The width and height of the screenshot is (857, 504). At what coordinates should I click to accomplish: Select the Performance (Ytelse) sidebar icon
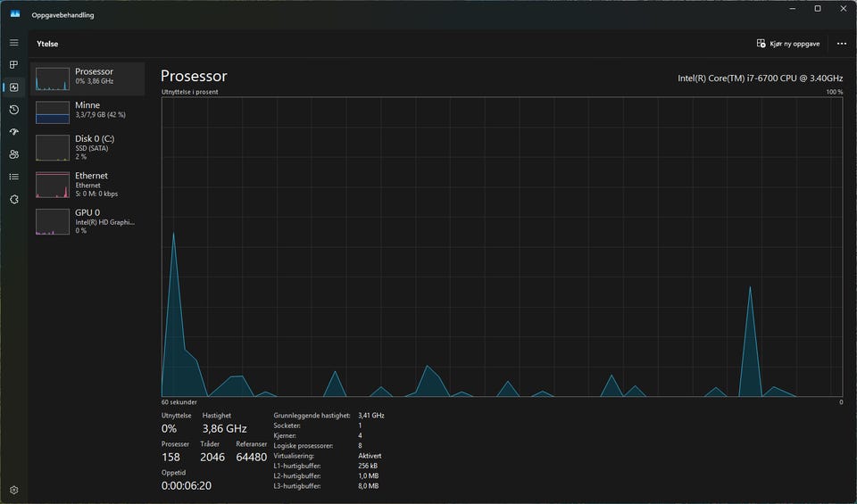click(x=13, y=87)
